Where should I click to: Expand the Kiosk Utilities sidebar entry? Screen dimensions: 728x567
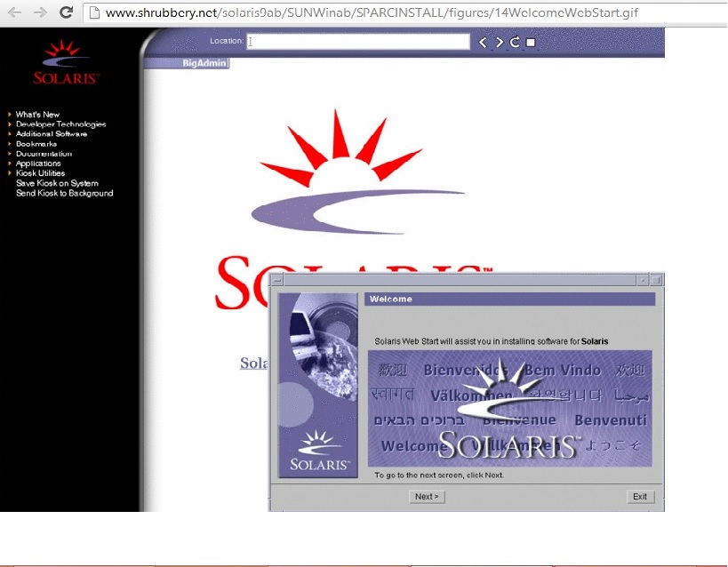43,172
